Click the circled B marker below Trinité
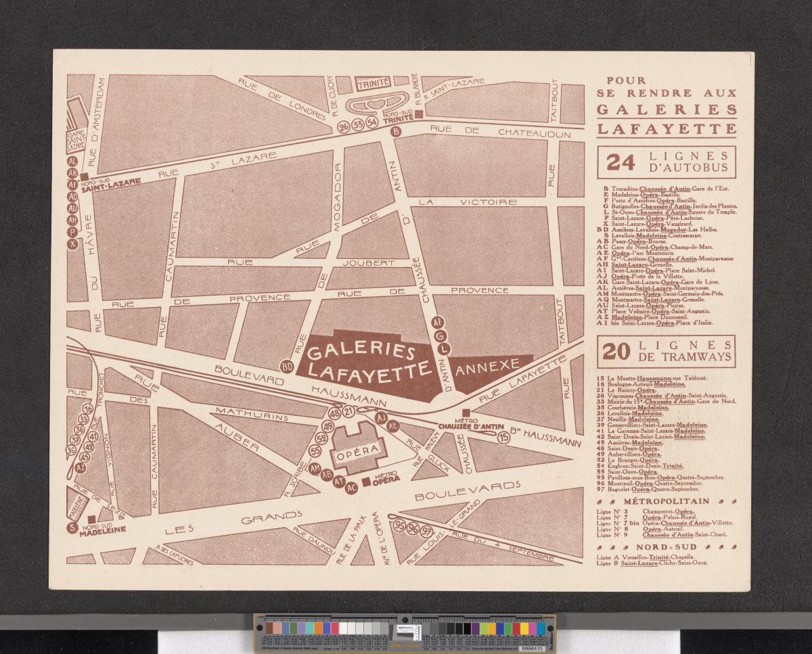This screenshot has height=654, width=812. point(397,132)
